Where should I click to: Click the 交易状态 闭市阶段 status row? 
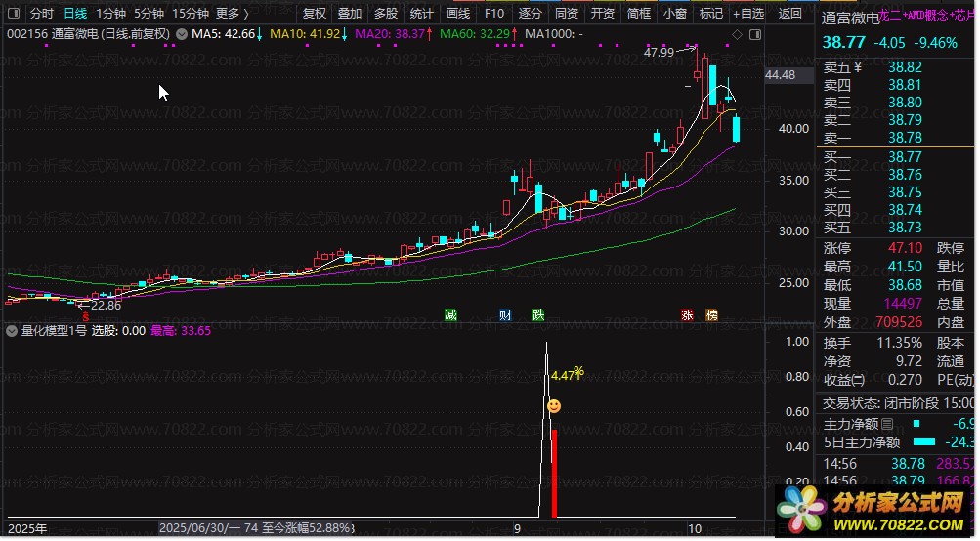(896, 403)
